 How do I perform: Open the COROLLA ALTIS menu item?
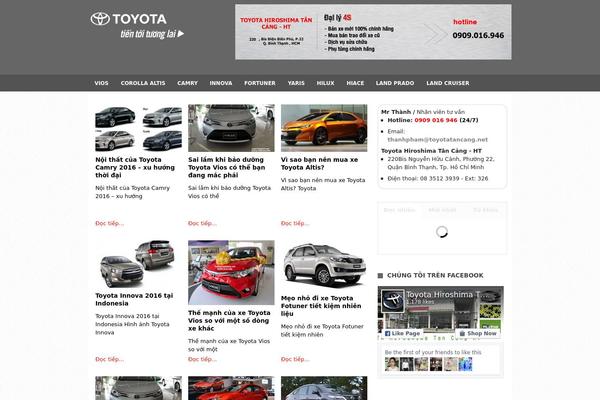(143, 83)
